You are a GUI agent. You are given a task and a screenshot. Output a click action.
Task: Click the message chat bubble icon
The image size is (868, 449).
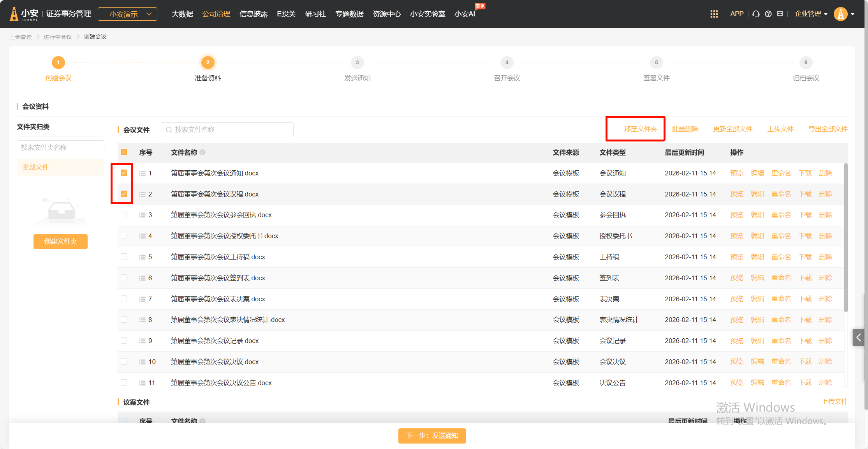click(x=780, y=14)
